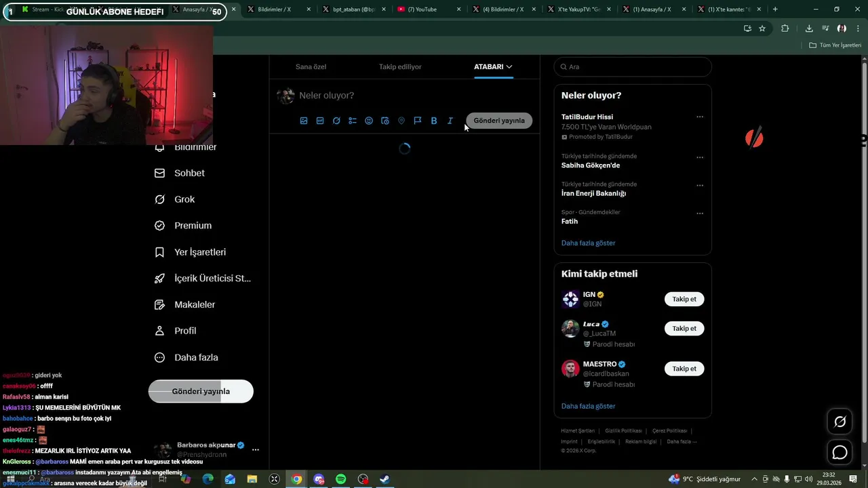Image resolution: width=868 pixels, height=488 pixels.
Task: Click the floating Grok button
Action: point(840,422)
